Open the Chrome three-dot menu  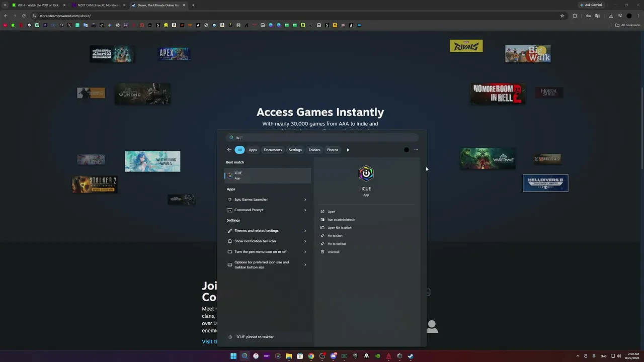(x=638, y=16)
